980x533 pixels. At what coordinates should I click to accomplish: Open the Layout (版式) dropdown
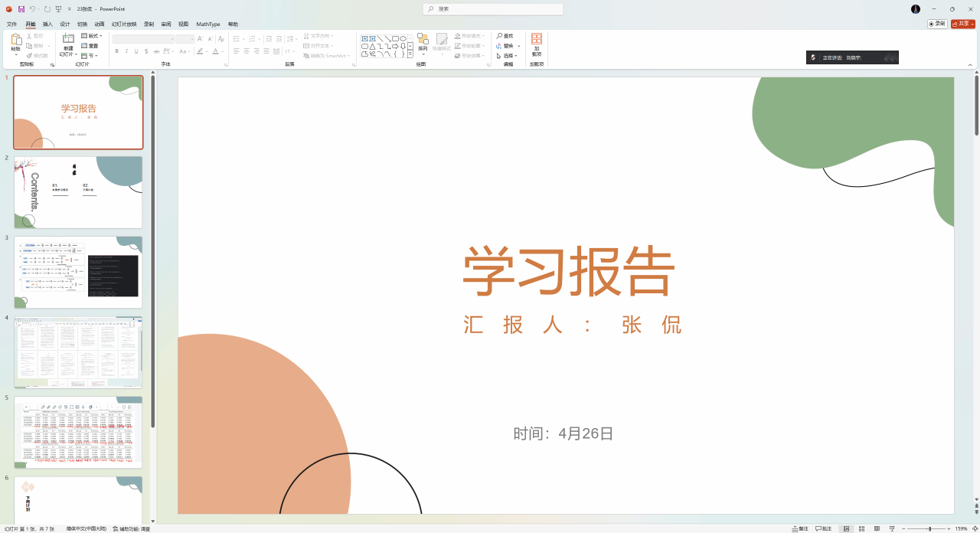point(91,36)
